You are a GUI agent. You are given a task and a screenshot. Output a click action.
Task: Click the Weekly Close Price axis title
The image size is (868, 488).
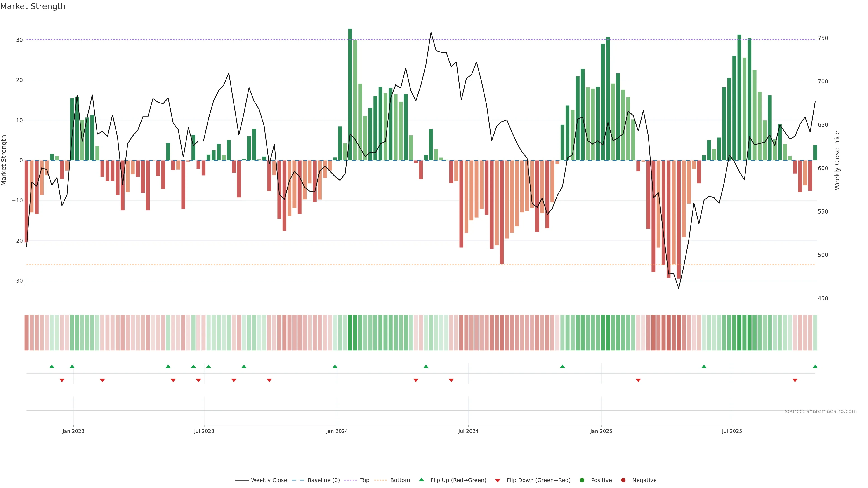pyautogui.click(x=837, y=160)
